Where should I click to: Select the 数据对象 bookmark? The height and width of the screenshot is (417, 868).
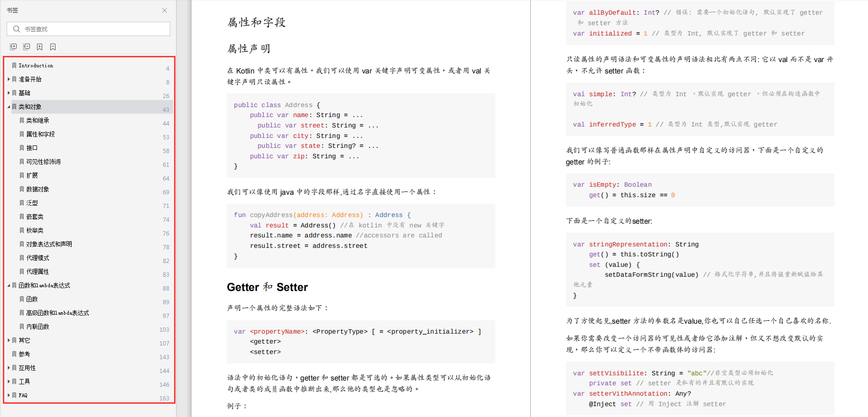pyautogui.click(x=38, y=189)
